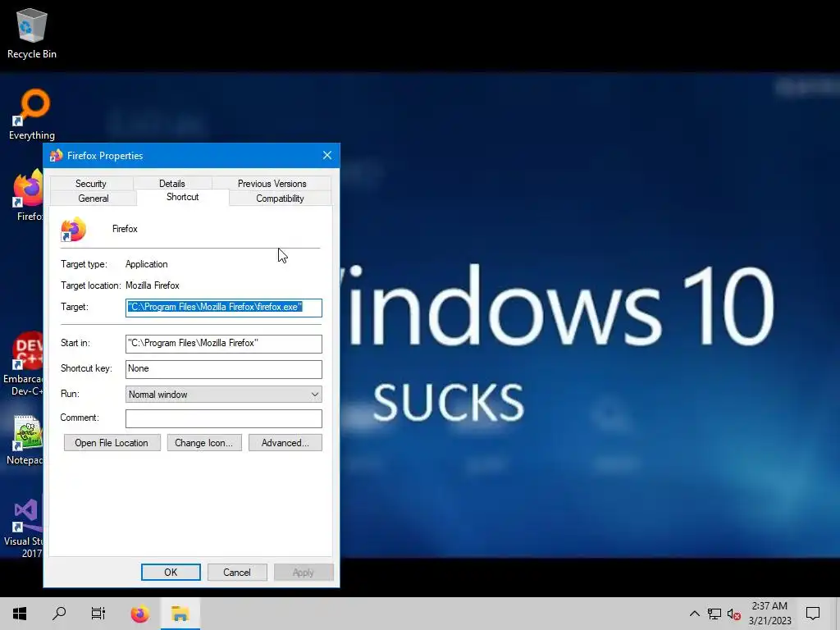Open the Windows Start menu
Image resolution: width=840 pixels, height=630 pixels.
coord(20,614)
